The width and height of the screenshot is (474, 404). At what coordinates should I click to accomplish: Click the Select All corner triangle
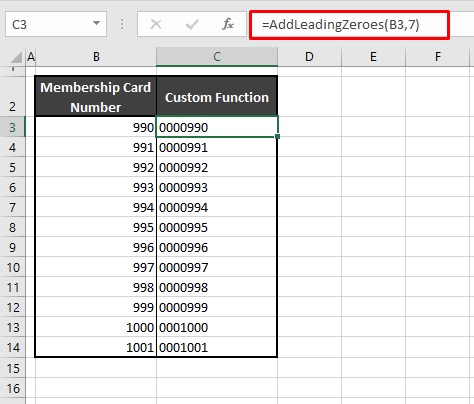pos(17,57)
